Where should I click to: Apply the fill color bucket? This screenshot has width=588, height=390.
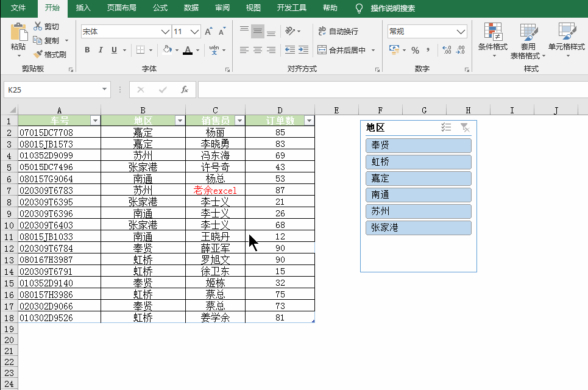[x=168, y=50]
